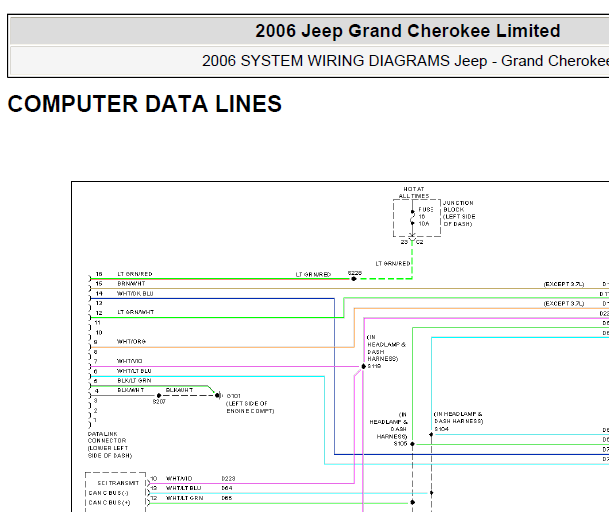This screenshot has width=609, height=512.
Task: Click the 'C2' connector label under the fuse
Action: click(x=420, y=242)
